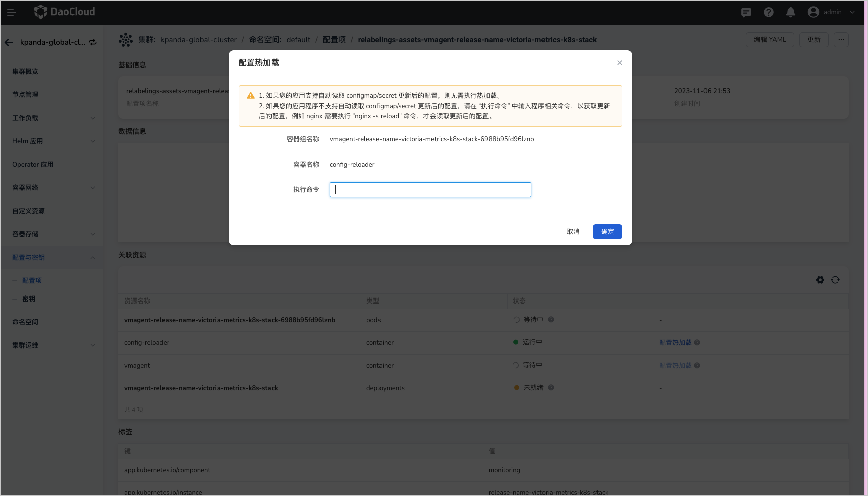Click 配置热加载 link for config-reloader

point(675,343)
